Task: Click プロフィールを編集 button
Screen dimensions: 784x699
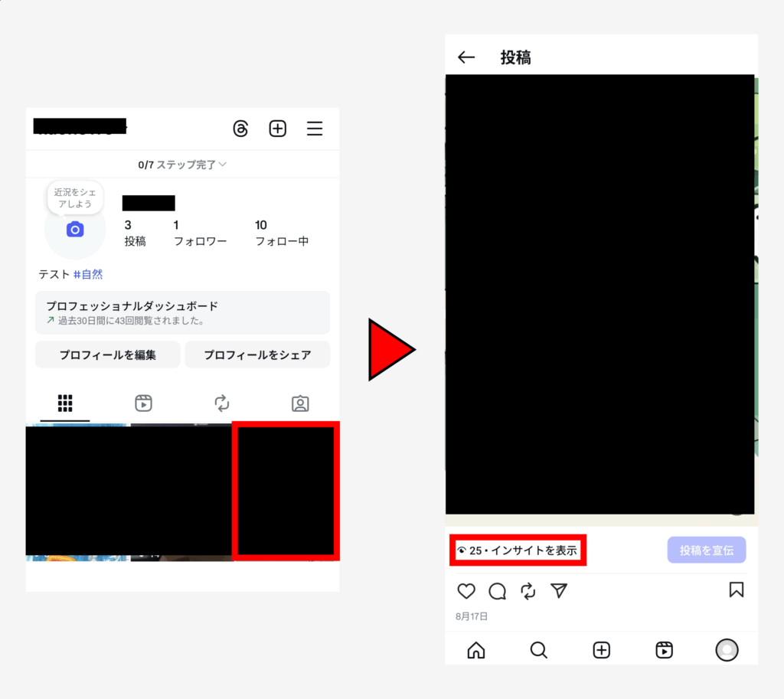Action: 108,354
